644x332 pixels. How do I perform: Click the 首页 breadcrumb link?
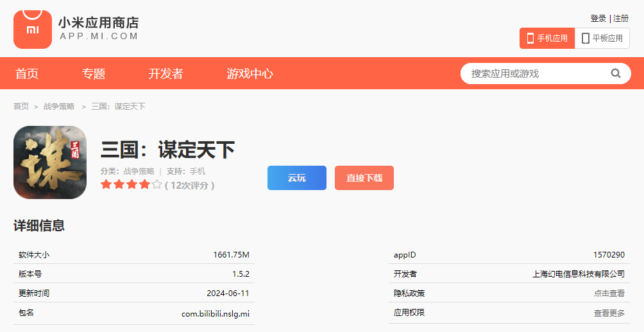click(21, 107)
